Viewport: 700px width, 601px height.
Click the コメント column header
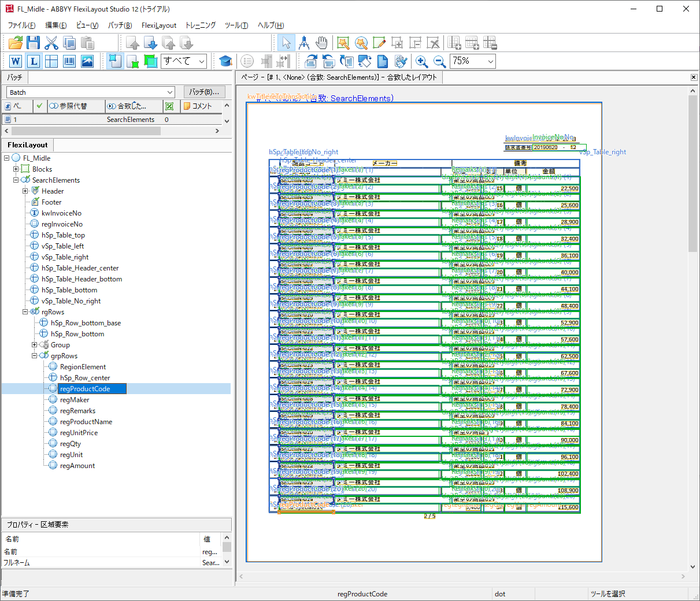pyautogui.click(x=201, y=106)
